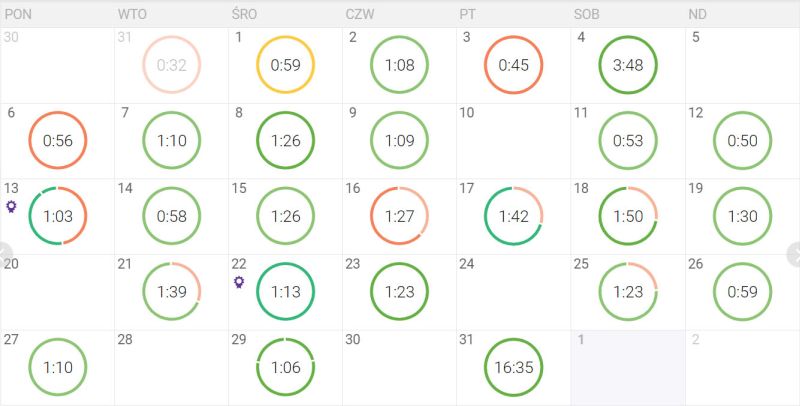The image size is (800, 406).
Task: Click the PON weekday column header
Action: pos(19,14)
